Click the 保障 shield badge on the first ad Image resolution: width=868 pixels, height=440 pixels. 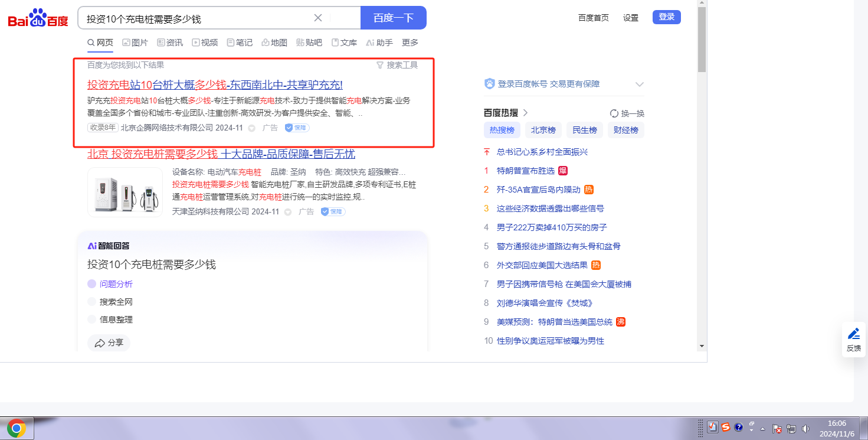pos(297,128)
